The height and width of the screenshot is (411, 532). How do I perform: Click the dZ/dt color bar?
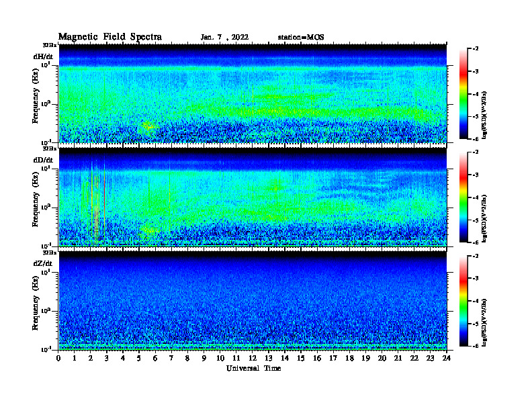(463, 301)
